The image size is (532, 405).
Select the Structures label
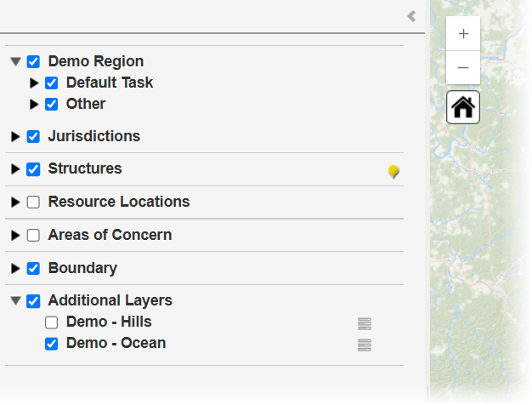(x=85, y=168)
